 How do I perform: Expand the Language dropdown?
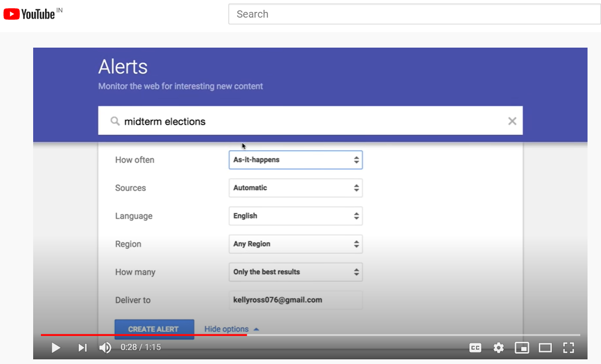coord(295,216)
